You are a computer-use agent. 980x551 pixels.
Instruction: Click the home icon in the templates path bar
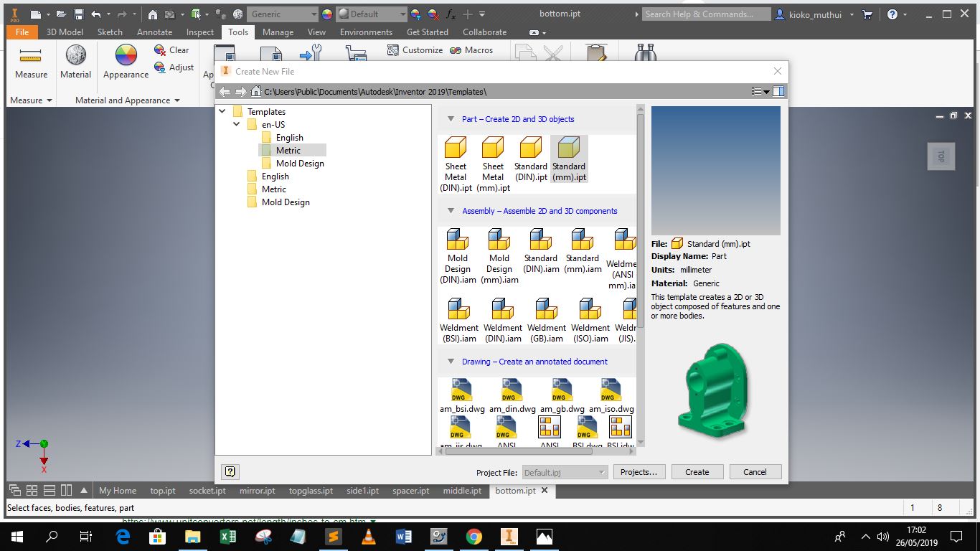(x=255, y=92)
